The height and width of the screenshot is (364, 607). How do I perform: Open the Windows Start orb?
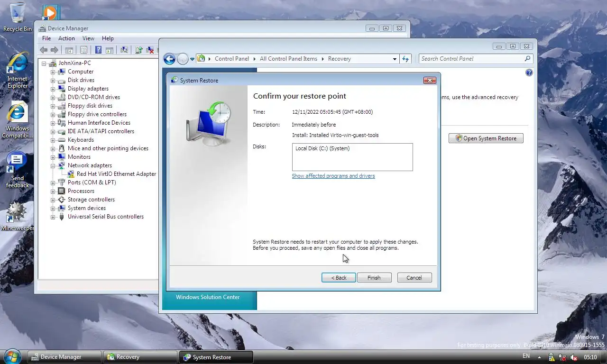click(12, 356)
